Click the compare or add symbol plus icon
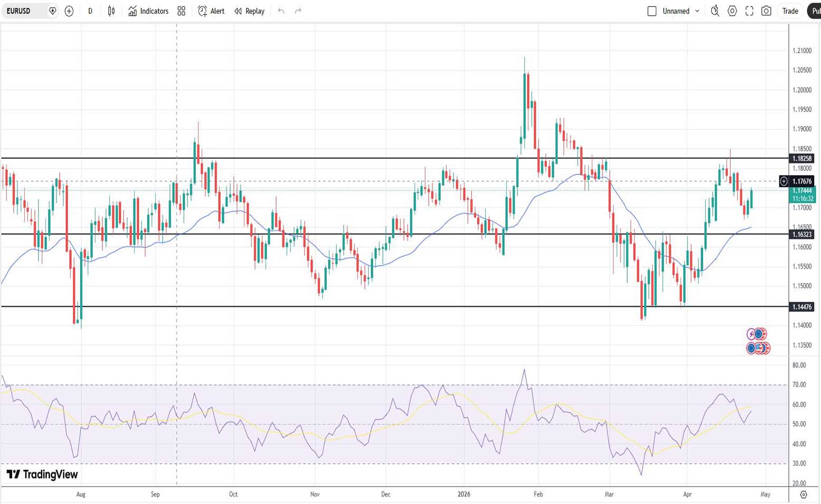Viewport: 821px width, 504px height. [x=69, y=11]
